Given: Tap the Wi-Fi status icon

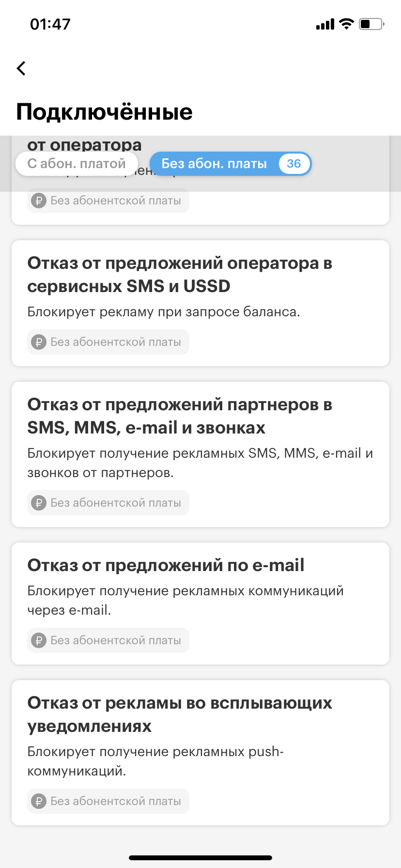Looking at the screenshot, I should 346,24.
